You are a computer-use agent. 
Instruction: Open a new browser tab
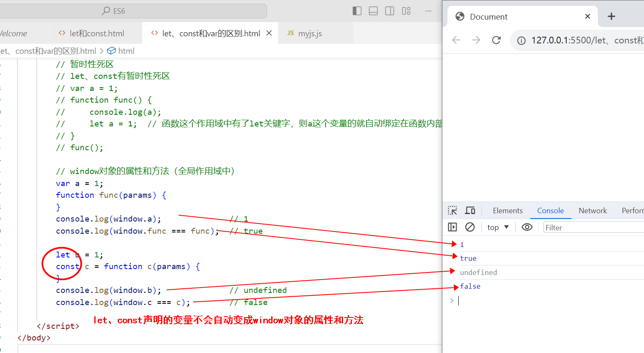611,16
